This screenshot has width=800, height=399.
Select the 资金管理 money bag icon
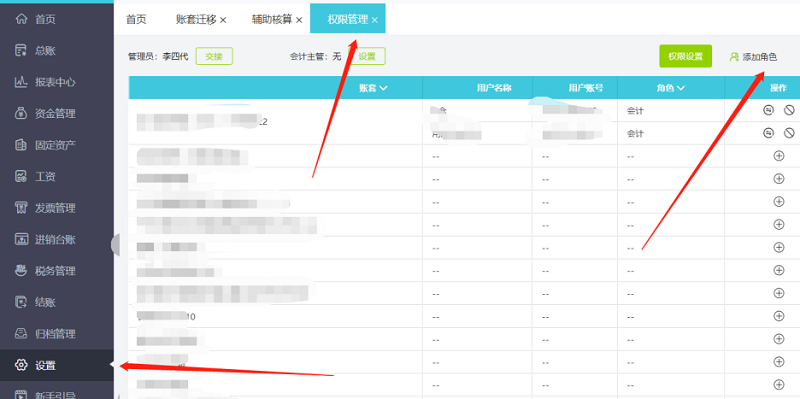tap(21, 114)
